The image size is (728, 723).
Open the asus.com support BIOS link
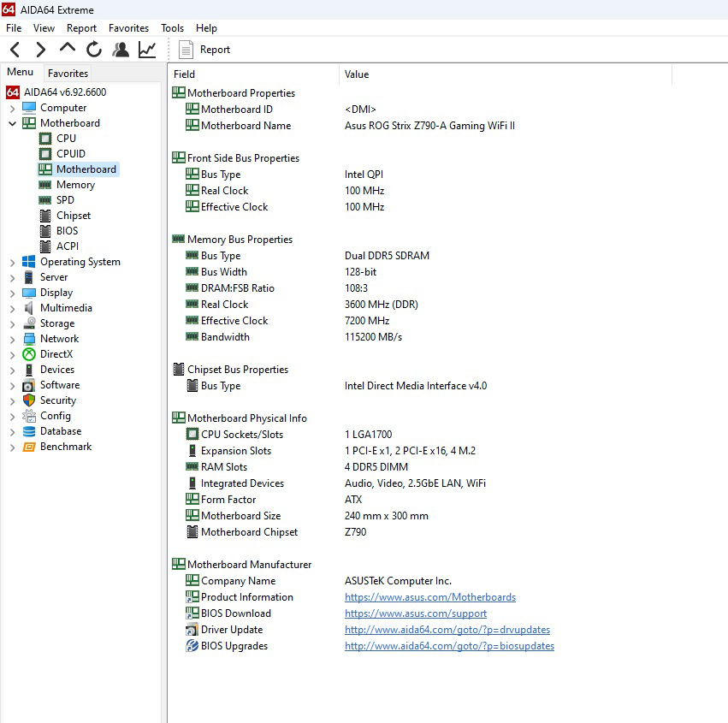pyautogui.click(x=416, y=613)
